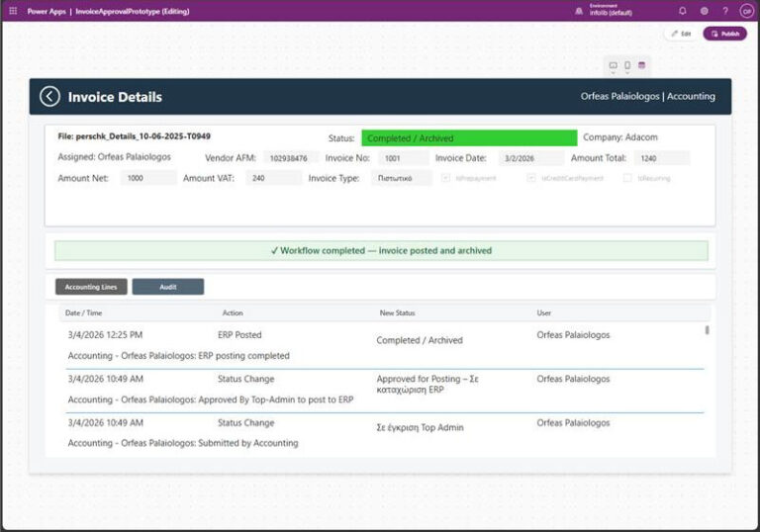The image size is (760, 532).
Task: Click the Invoice Date field
Action: coord(531,158)
